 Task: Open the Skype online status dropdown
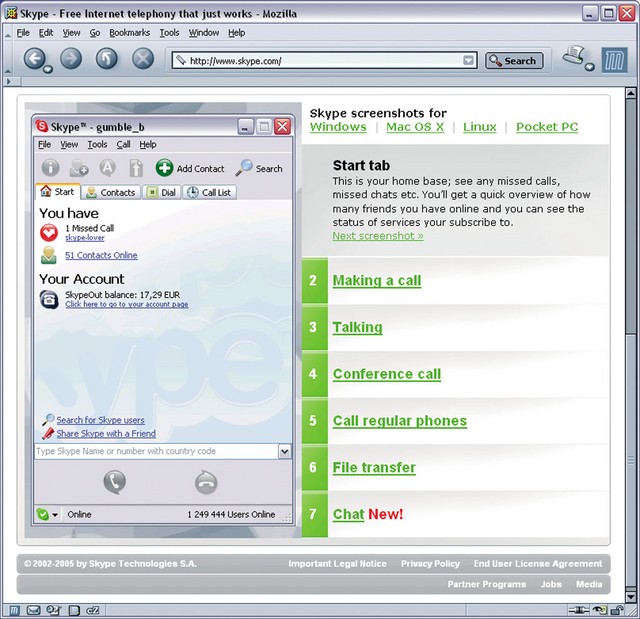[55, 515]
